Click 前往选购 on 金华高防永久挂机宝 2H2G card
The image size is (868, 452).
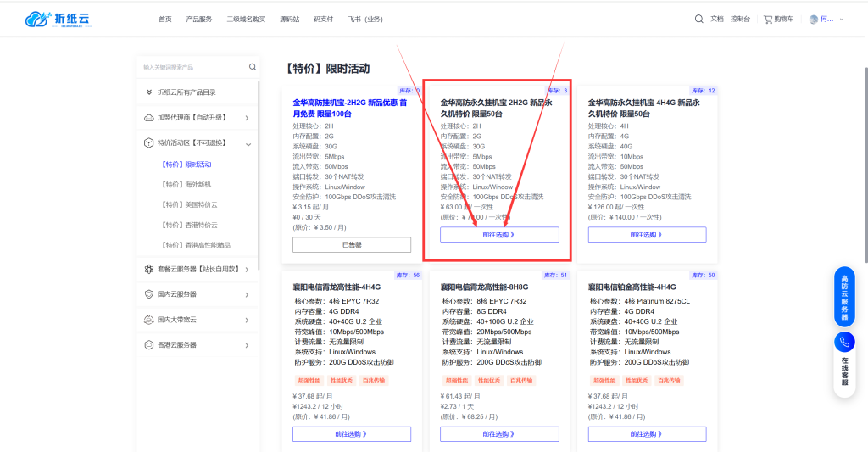point(499,234)
